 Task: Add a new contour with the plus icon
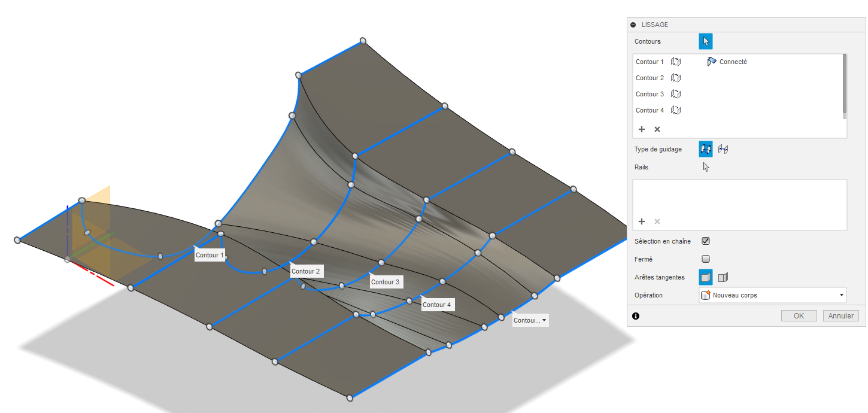pos(642,129)
